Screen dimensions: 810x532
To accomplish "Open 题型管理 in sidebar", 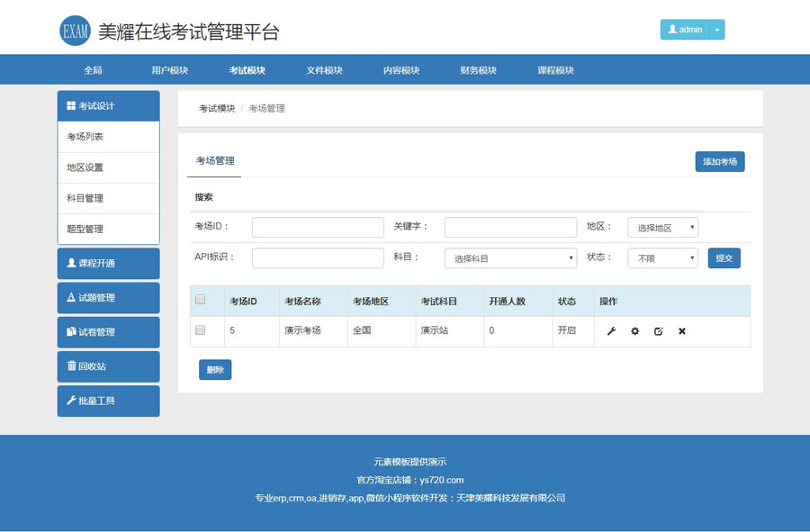I will (x=109, y=229).
